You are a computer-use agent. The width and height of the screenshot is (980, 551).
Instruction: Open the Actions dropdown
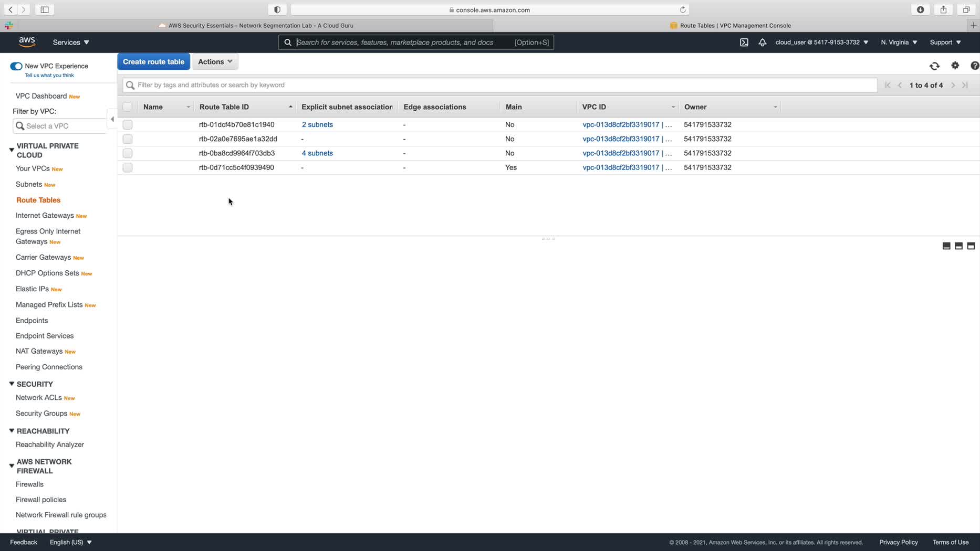(x=215, y=62)
